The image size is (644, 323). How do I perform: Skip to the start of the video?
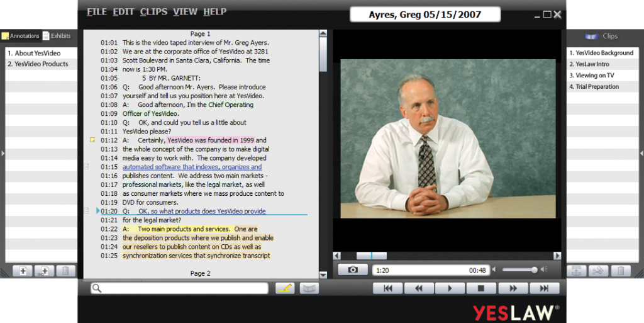click(387, 288)
